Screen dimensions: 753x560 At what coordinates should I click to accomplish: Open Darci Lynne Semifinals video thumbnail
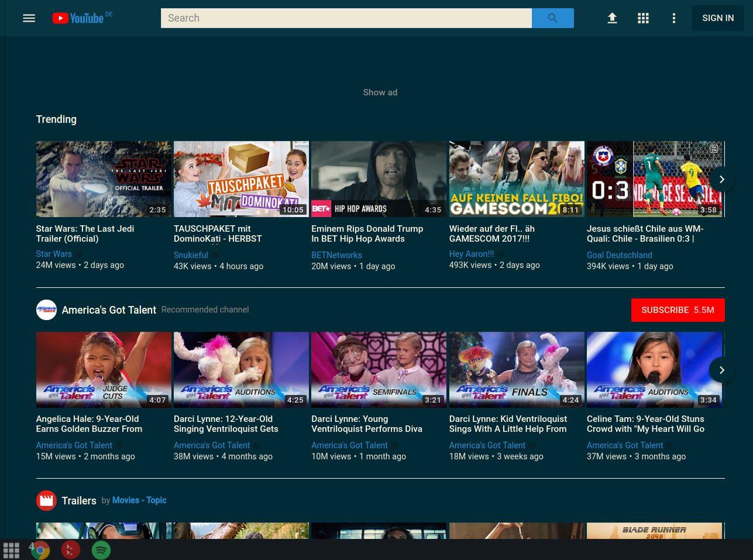coord(379,370)
